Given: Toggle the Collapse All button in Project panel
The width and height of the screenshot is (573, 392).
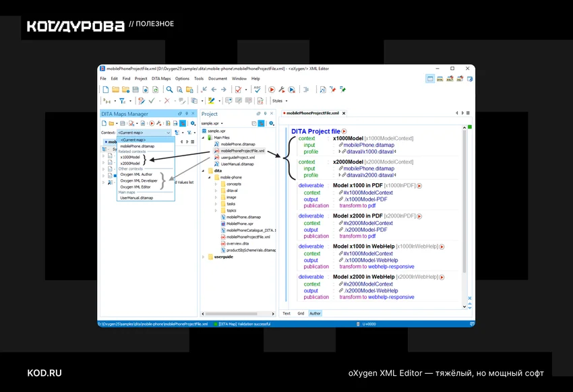Looking at the screenshot, I should (x=254, y=123).
